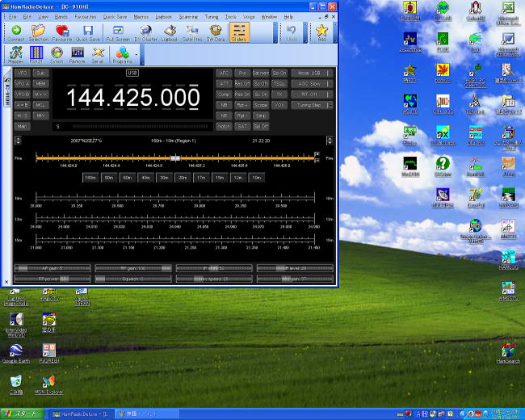Adjust the RF power slider

point(52,279)
